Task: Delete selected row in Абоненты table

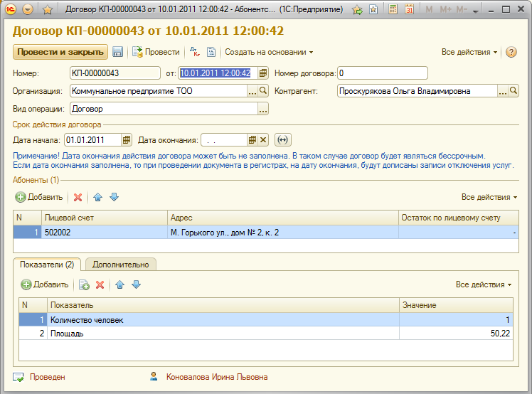Action: (x=78, y=197)
